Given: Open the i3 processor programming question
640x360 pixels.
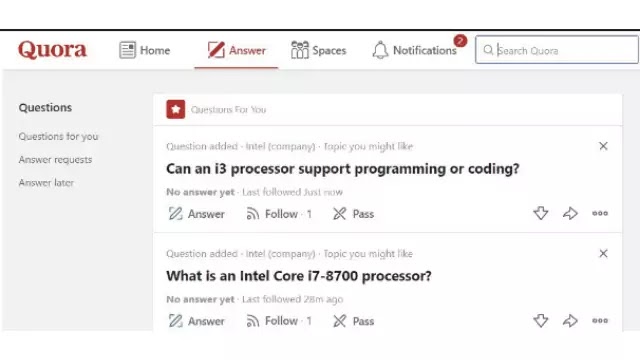Looking at the screenshot, I should click(342, 169).
